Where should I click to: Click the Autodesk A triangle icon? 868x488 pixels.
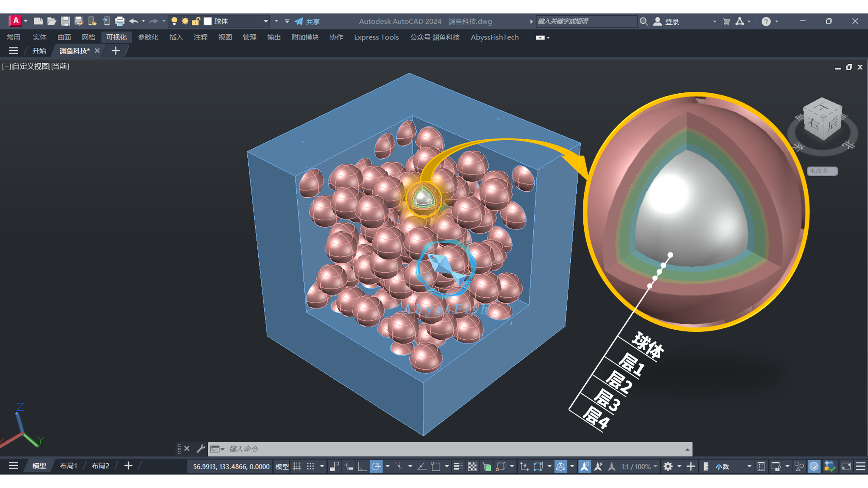click(x=740, y=21)
